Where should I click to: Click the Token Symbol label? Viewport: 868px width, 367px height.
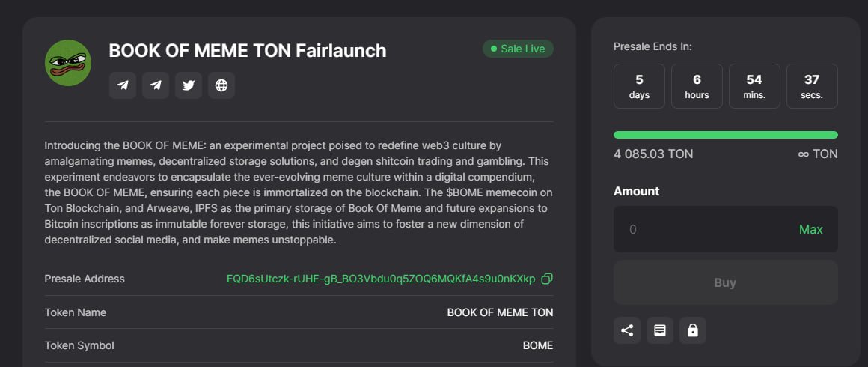point(79,345)
